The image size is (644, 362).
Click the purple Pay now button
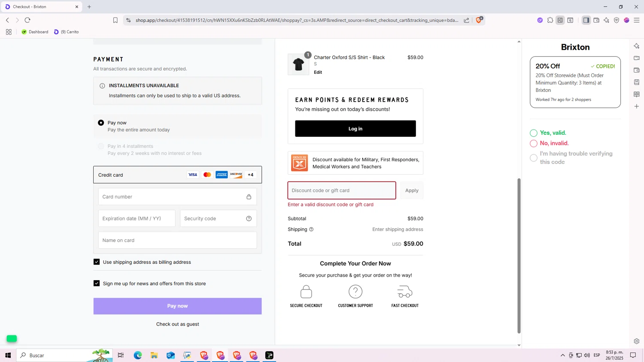(x=177, y=306)
